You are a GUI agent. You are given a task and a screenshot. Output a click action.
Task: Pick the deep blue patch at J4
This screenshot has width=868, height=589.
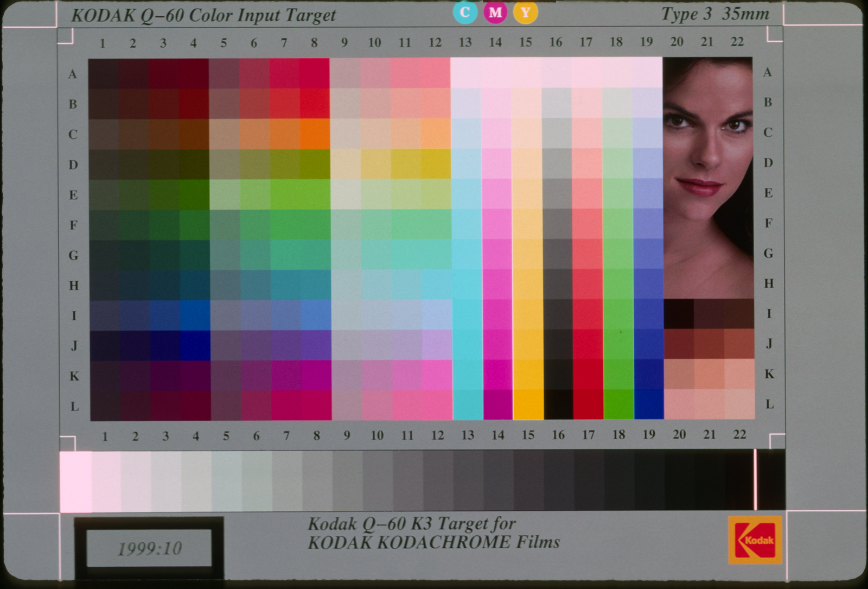point(195,345)
